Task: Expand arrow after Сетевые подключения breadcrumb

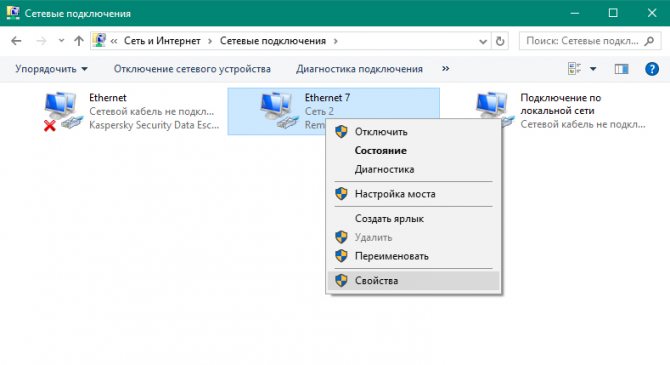Action: coord(335,41)
